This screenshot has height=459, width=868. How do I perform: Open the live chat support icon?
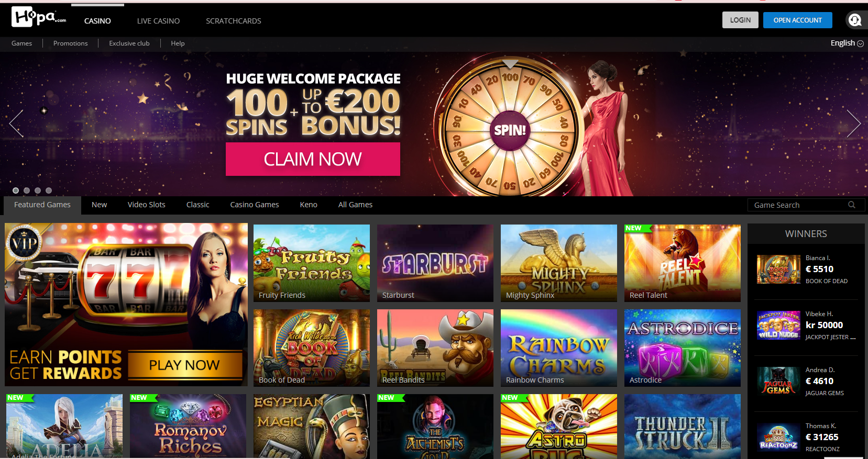coord(855,20)
